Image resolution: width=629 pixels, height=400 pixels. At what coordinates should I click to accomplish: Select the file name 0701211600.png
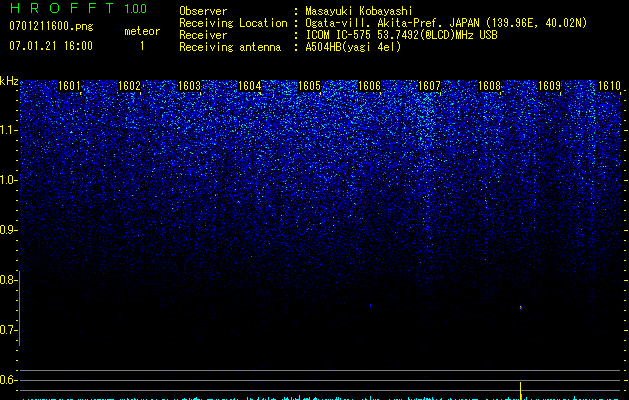click(51, 27)
